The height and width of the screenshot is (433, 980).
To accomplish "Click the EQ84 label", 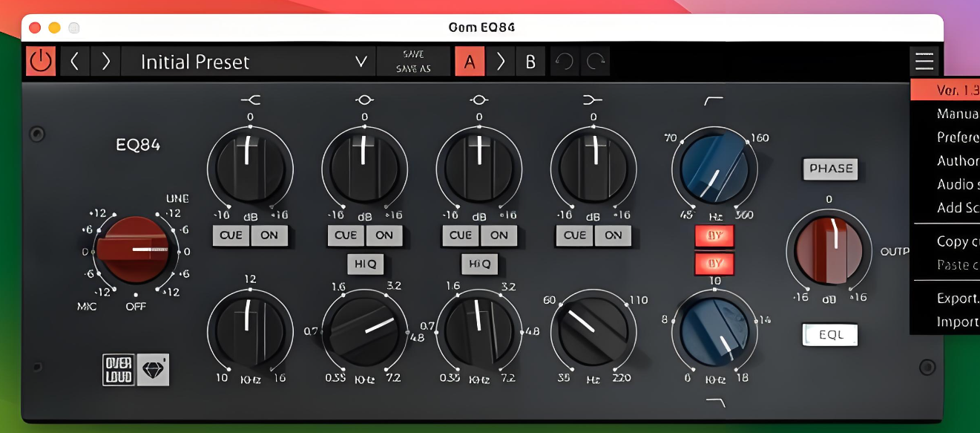I will click(x=138, y=145).
